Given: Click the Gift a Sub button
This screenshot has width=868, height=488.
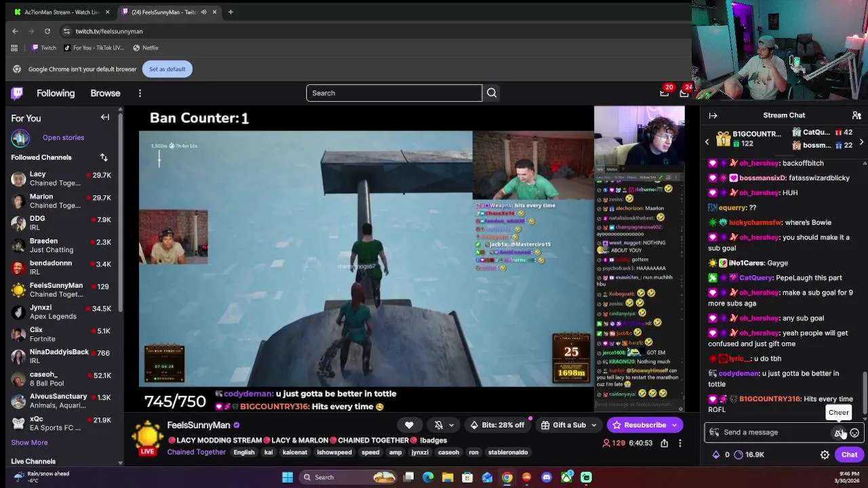Looking at the screenshot, I should [563, 425].
